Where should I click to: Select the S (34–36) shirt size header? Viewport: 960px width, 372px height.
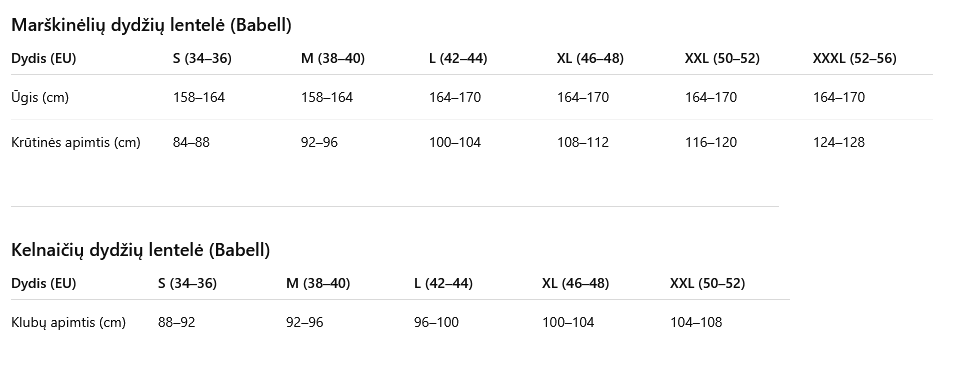tap(202, 58)
